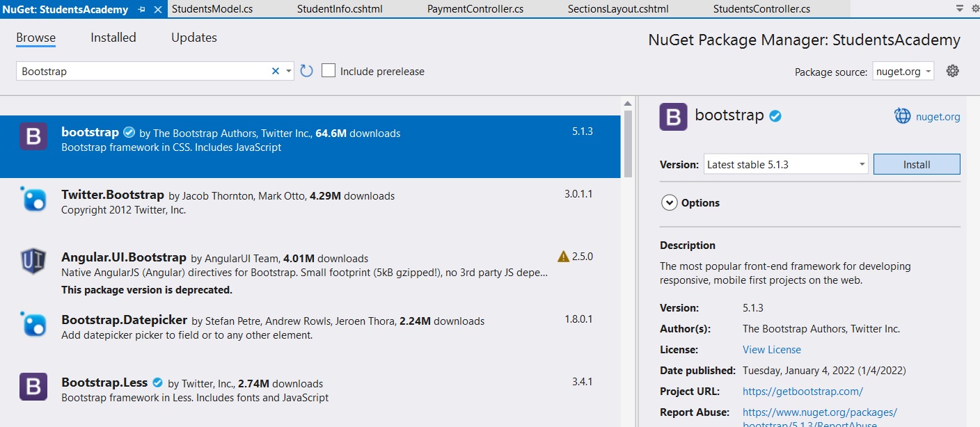This screenshot has width=980, height=427.
Task: Show the open documents dropdown list
Action: [960, 8]
